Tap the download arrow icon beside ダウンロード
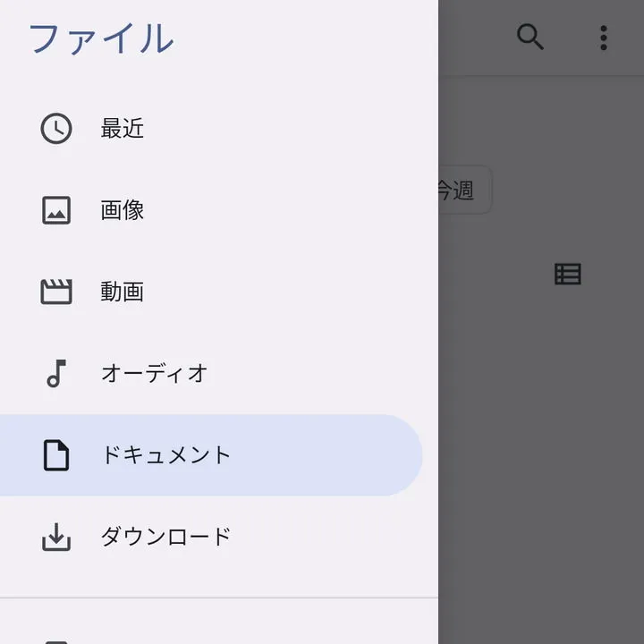The height and width of the screenshot is (644, 644). (x=56, y=537)
